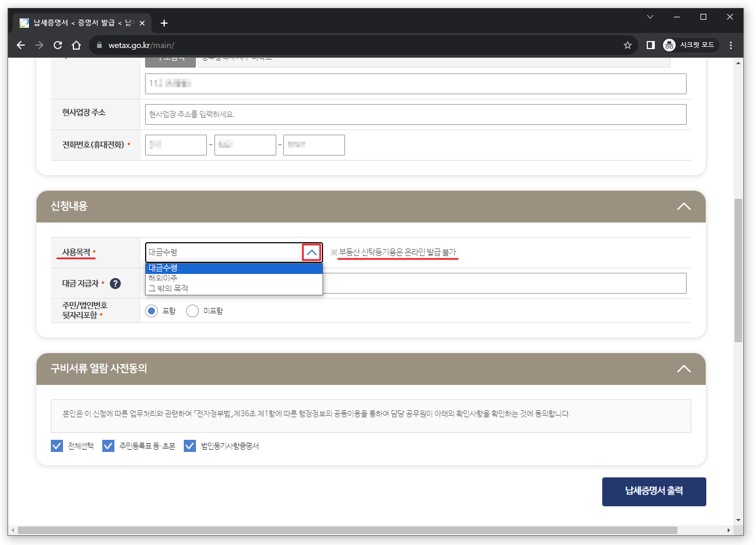
Task: Click the wetax.go.kr address bar
Action: coord(364,45)
